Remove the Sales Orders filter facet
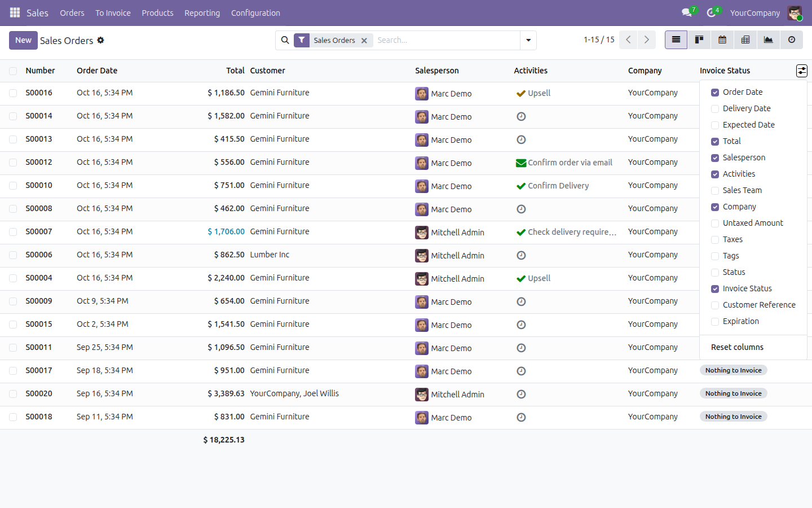Screen dimensions: 812x508 click(x=364, y=41)
